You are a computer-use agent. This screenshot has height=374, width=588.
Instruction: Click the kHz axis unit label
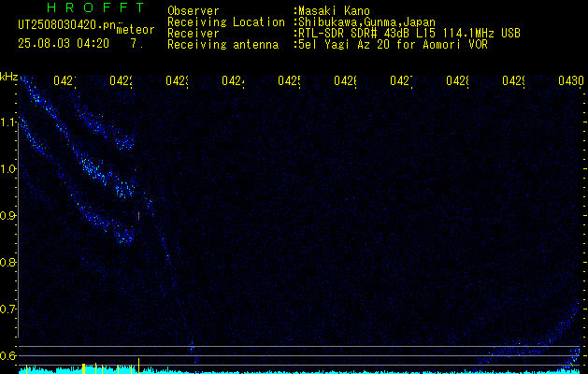click(9, 77)
